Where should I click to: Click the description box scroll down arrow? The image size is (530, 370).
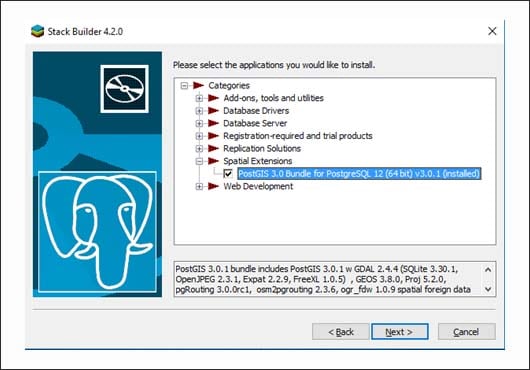pos(488,289)
